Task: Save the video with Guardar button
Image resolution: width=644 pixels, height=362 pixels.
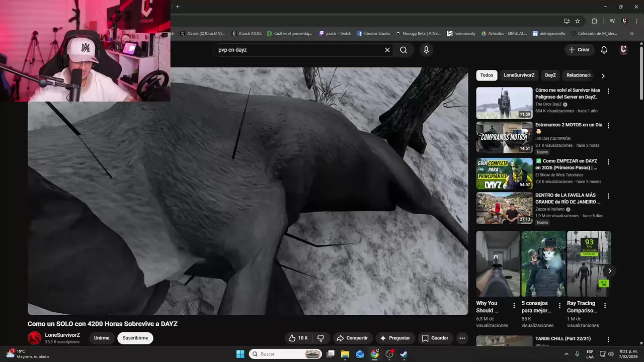Action: pos(435,338)
